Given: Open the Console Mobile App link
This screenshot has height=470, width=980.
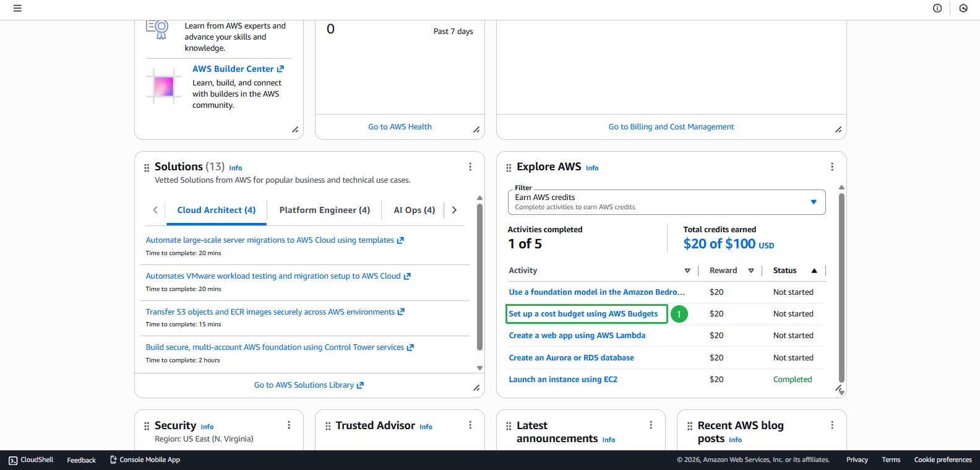Looking at the screenshot, I should coord(145,459).
